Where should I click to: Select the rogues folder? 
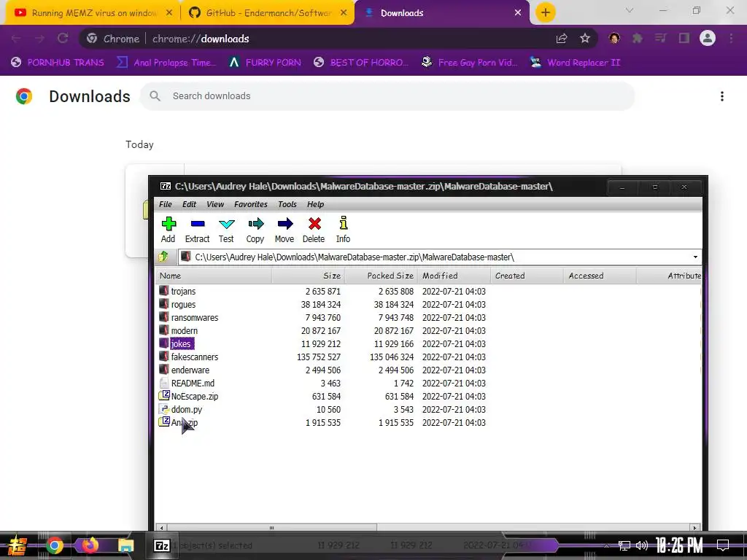coord(183,305)
